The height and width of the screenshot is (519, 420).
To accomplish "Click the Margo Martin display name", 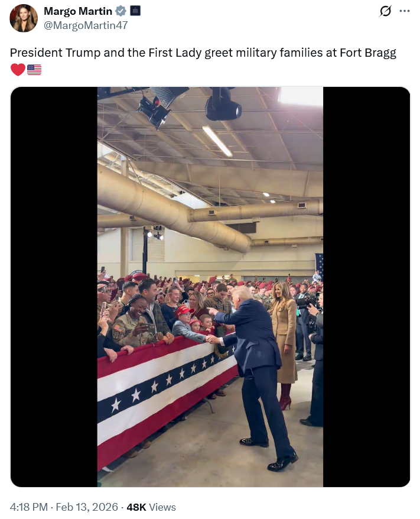I will (x=78, y=11).
